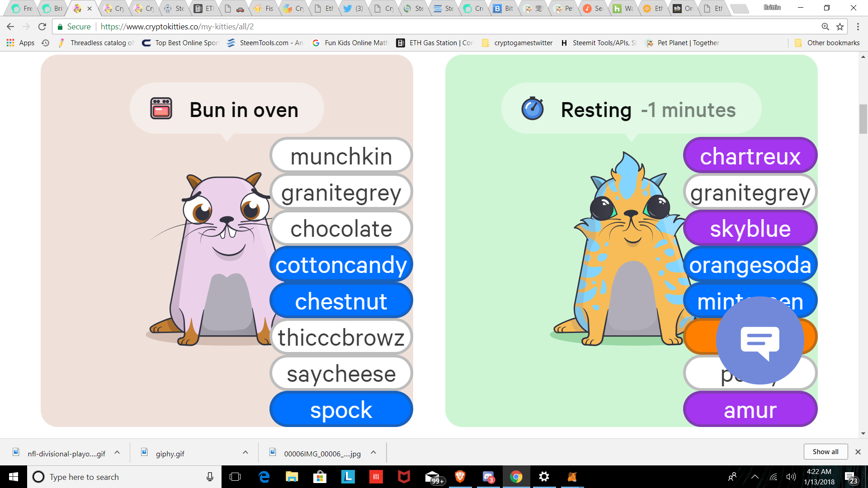Image resolution: width=868 pixels, height=488 pixels.
Task: Switch to the Fre tab
Action: [22, 8]
